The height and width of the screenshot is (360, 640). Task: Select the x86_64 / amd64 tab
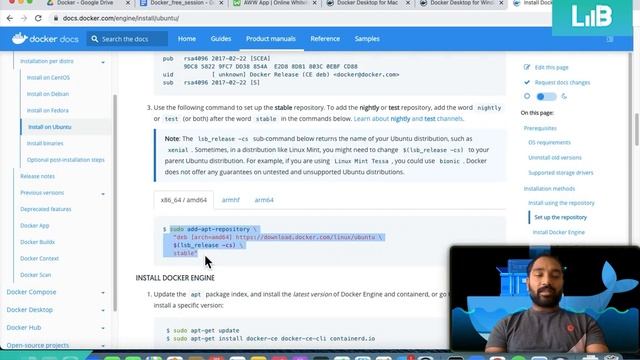point(184,200)
